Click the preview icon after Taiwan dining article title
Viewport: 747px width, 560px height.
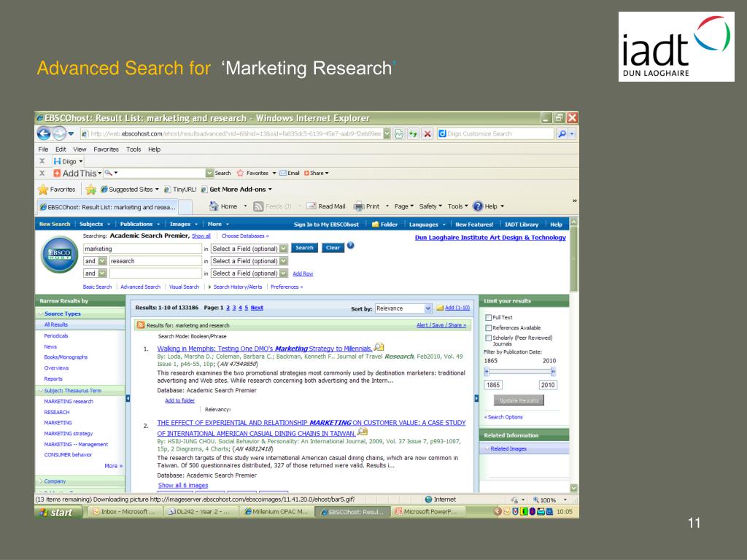tap(362, 432)
